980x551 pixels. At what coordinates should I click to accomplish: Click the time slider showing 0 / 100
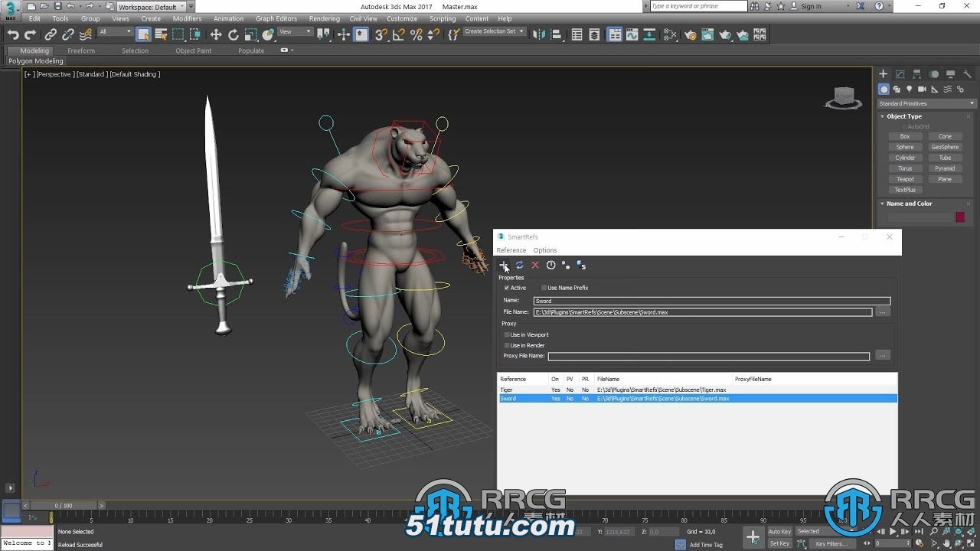pyautogui.click(x=63, y=505)
